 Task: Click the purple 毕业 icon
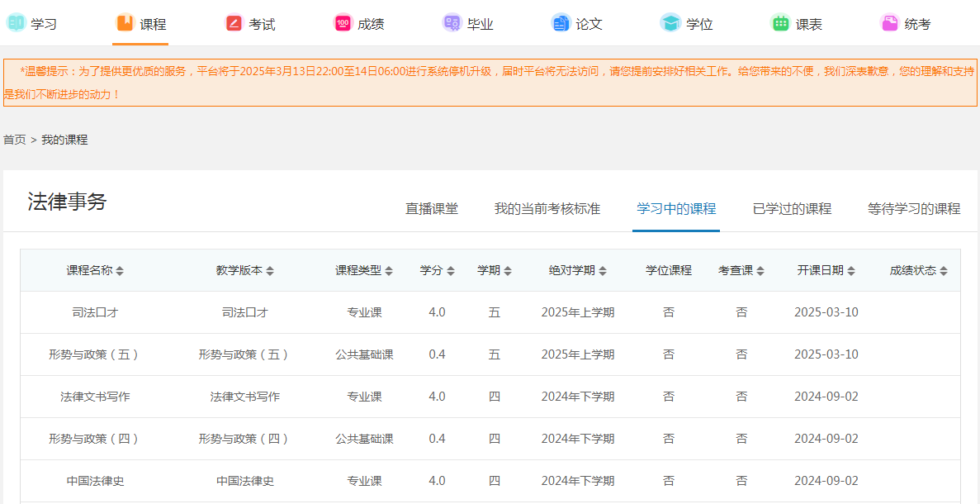tap(452, 23)
